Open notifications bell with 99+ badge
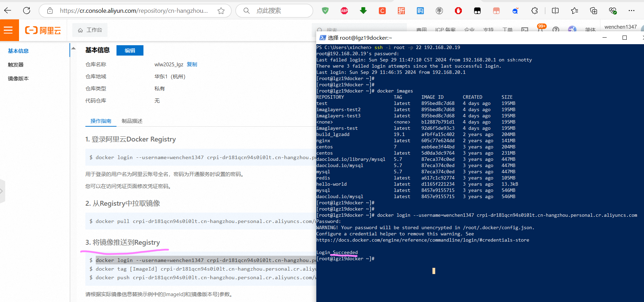Screen dimensions: 644x302 [x=541, y=28]
